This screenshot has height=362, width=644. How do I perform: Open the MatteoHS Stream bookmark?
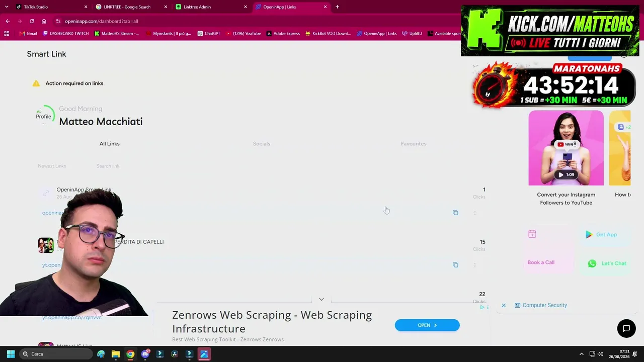pos(117,34)
